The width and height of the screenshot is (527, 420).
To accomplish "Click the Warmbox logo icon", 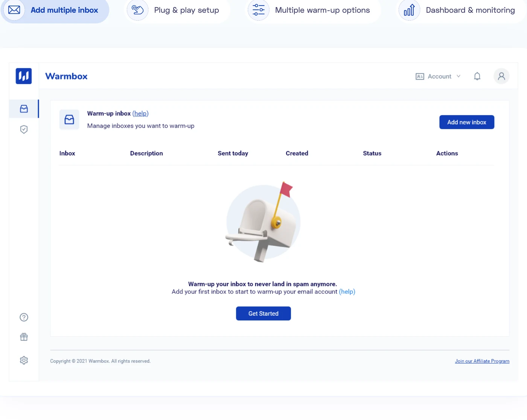I will point(24,76).
